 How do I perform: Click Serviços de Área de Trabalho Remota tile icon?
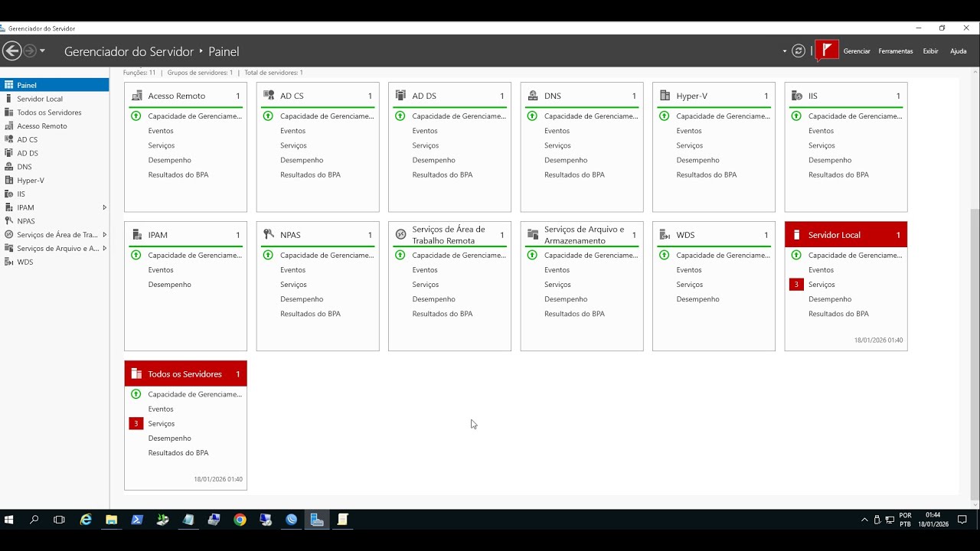[400, 234]
